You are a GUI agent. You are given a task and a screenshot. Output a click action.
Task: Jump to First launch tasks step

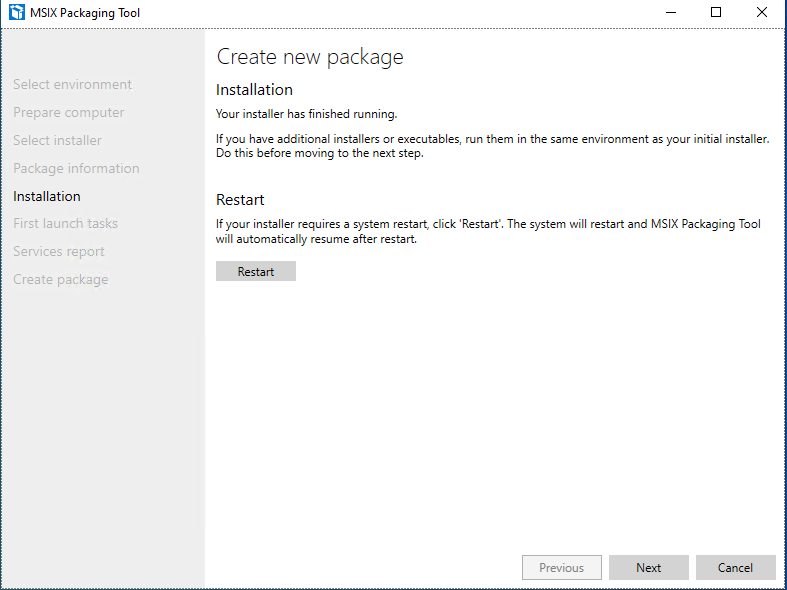pyautogui.click(x=65, y=223)
